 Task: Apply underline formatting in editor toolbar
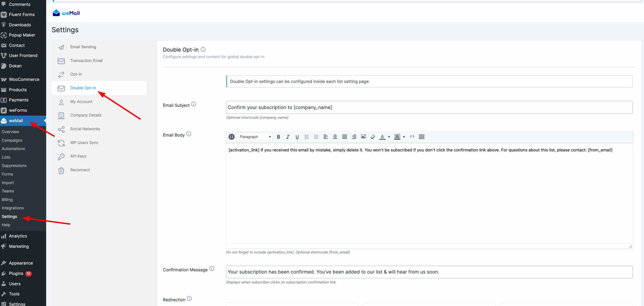point(297,137)
